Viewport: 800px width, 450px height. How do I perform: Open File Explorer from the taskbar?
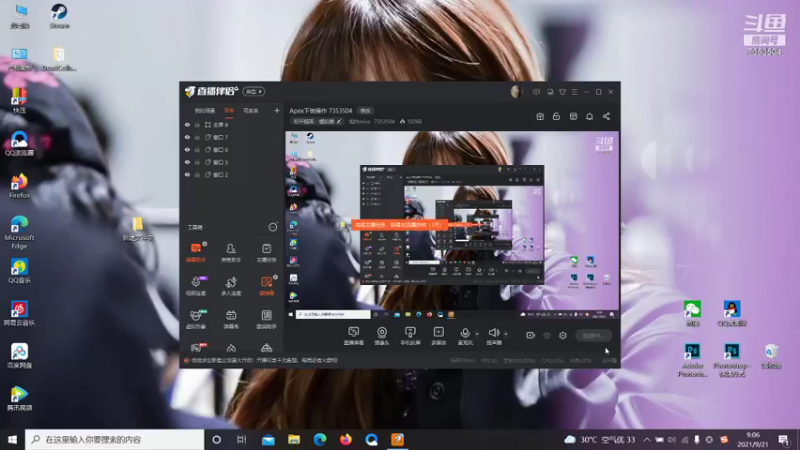[294, 439]
